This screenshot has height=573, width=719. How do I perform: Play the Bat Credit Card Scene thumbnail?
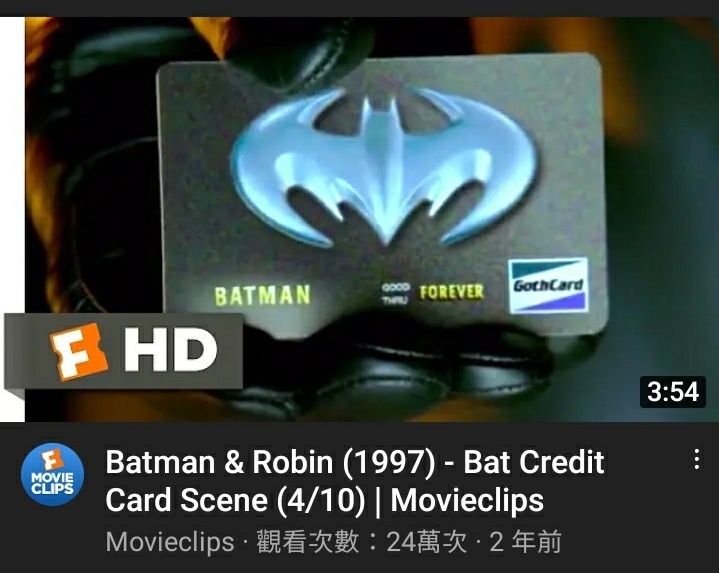[x=371, y=219]
